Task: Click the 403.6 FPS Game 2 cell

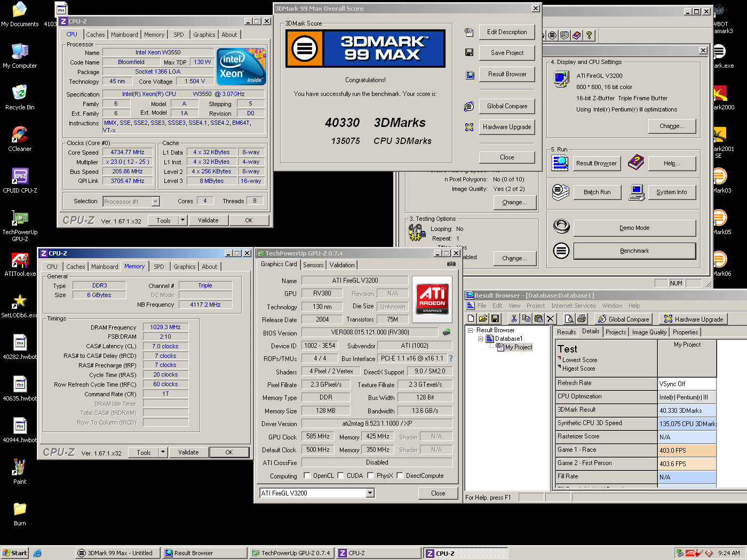Action: (x=686, y=464)
